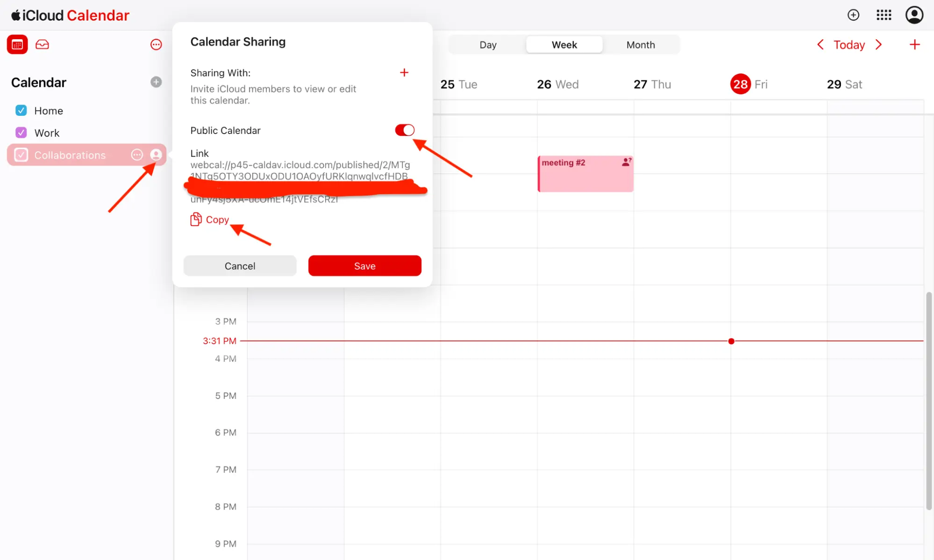Open the meeting #2 event
Screen dimensions: 934x560
[585, 174]
